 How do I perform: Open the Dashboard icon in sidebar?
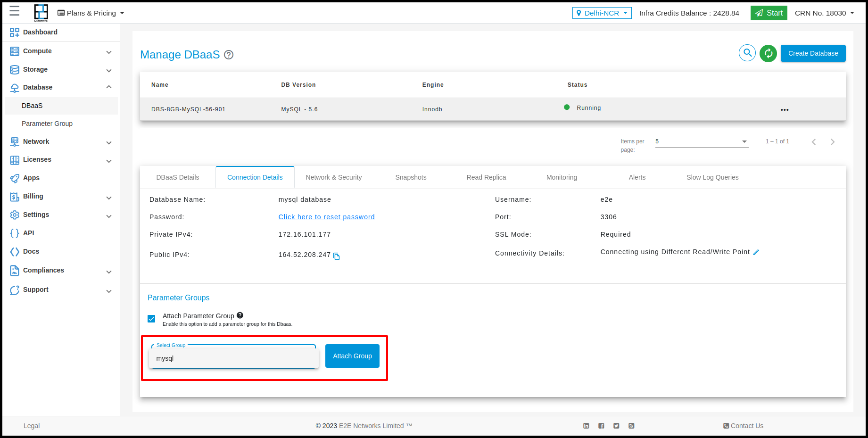point(15,32)
